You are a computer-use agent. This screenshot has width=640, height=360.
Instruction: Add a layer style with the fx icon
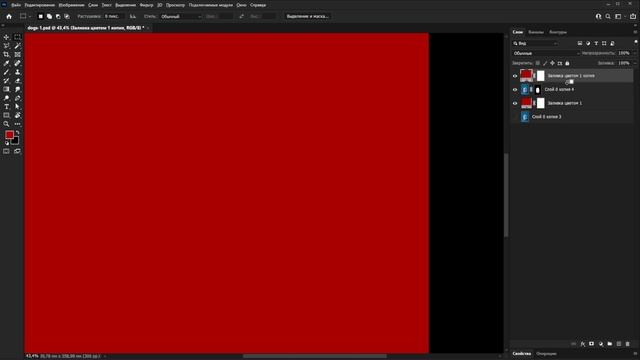coord(582,344)
